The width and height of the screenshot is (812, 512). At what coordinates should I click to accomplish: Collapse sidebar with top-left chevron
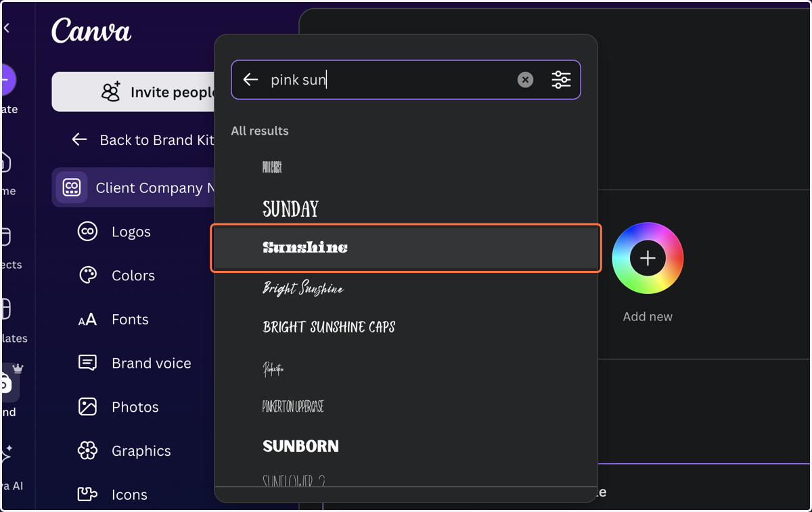7,28
